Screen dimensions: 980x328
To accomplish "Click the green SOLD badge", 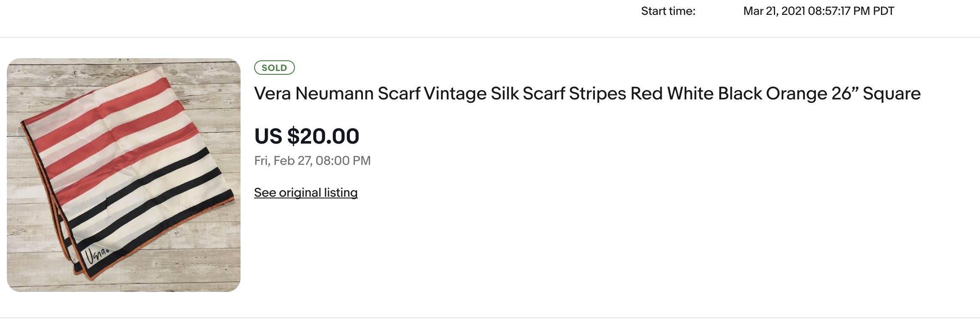I will 274,68.
